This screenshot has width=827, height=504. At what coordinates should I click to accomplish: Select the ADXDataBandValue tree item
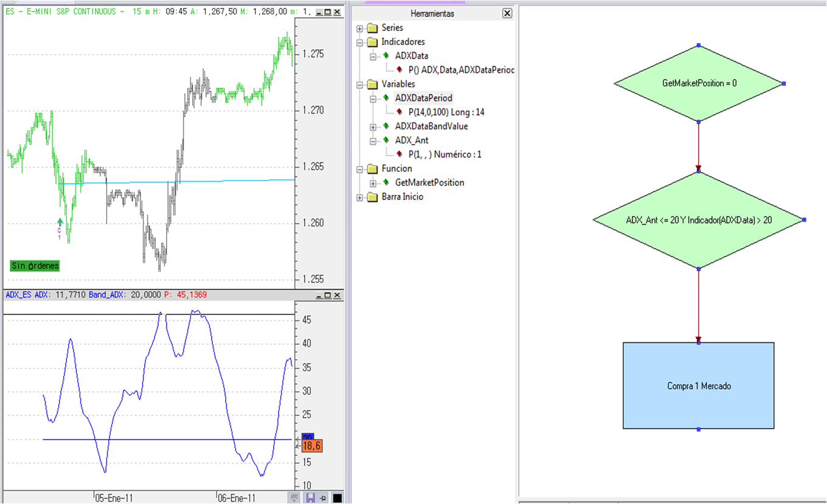432,126
